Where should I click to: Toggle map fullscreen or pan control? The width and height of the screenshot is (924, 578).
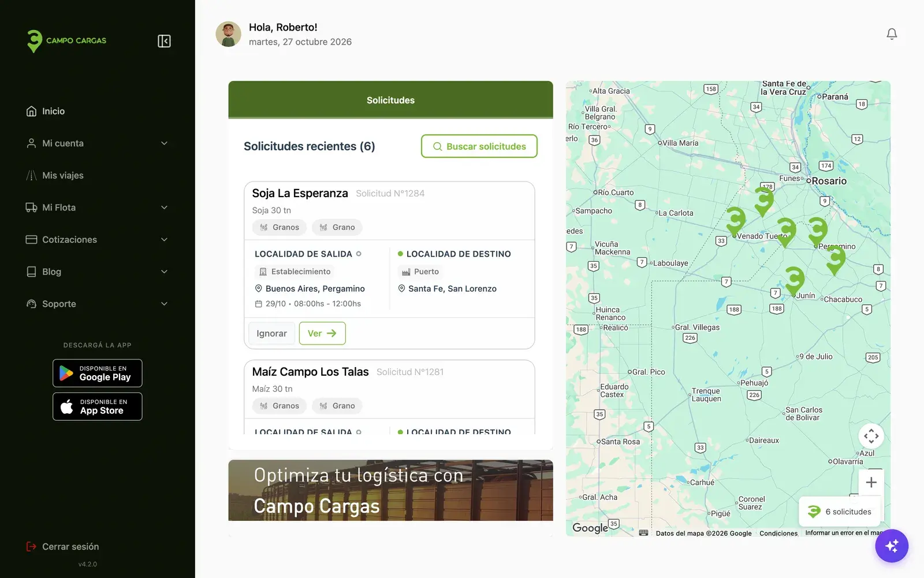pyautogui.click(x=871, y=436)
